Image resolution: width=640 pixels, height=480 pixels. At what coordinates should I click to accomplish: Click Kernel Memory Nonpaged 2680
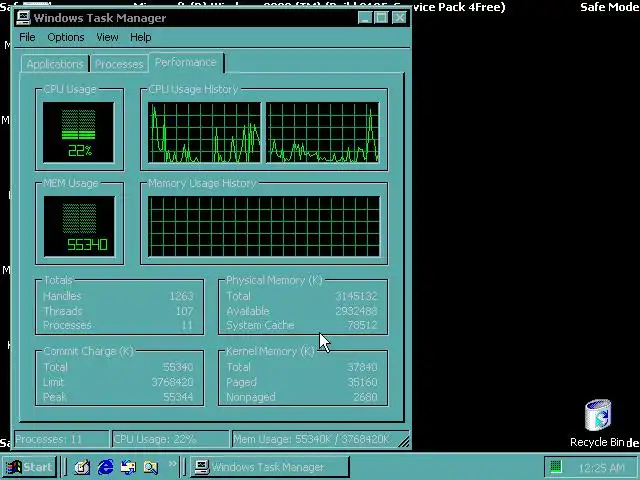coord(365,397)
